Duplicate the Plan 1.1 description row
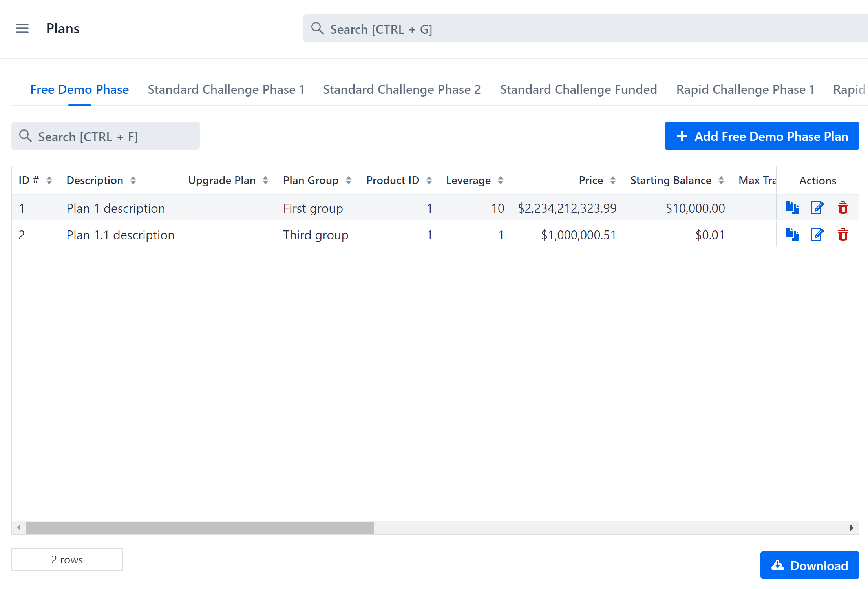Image resolution: width=868 pixels, height=589 pixels. click(792, 235)
